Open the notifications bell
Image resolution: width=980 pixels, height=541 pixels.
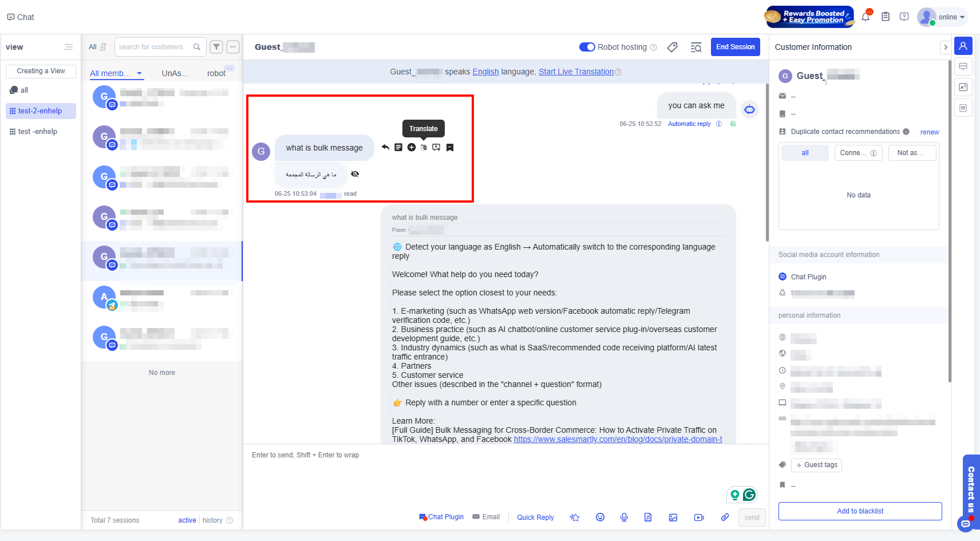pos(866,17)
